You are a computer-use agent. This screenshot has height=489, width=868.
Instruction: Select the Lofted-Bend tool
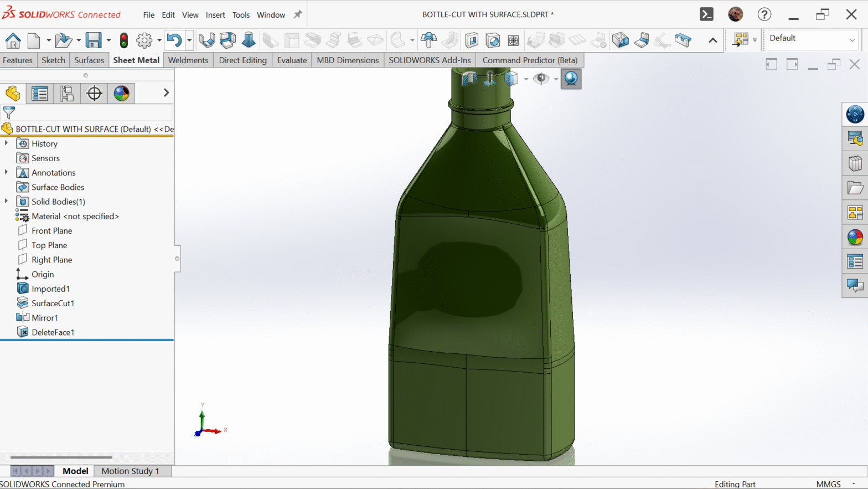[x=249, y=40]
